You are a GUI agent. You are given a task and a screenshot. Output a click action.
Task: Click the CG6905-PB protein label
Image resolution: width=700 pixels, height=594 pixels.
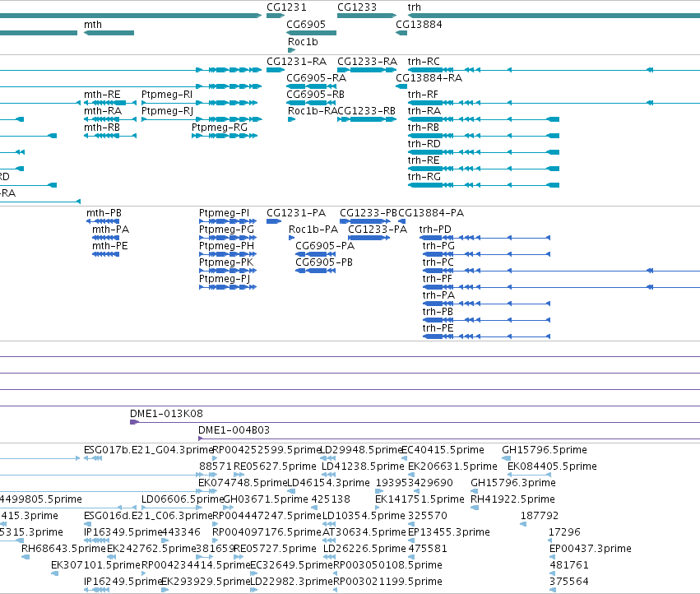click(323, 262)
